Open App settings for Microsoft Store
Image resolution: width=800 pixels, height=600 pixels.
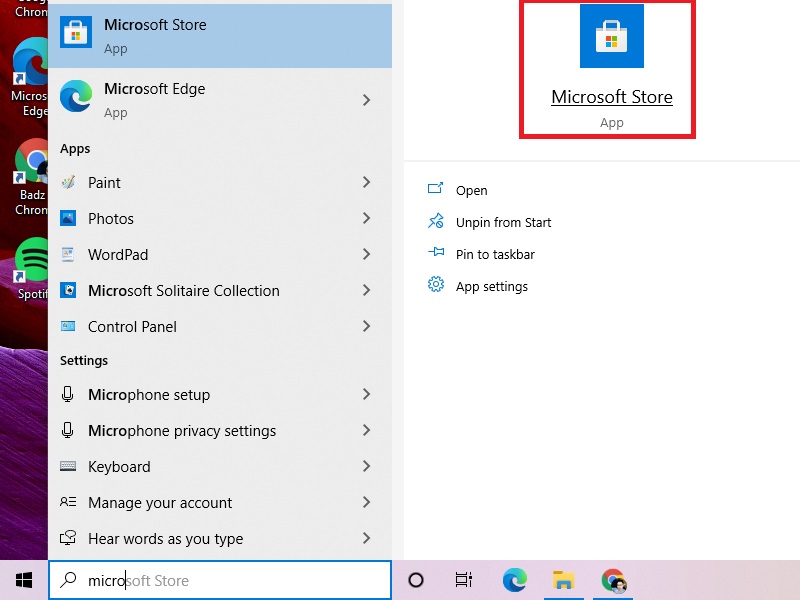pyautogui.click(x=492, y=286)
